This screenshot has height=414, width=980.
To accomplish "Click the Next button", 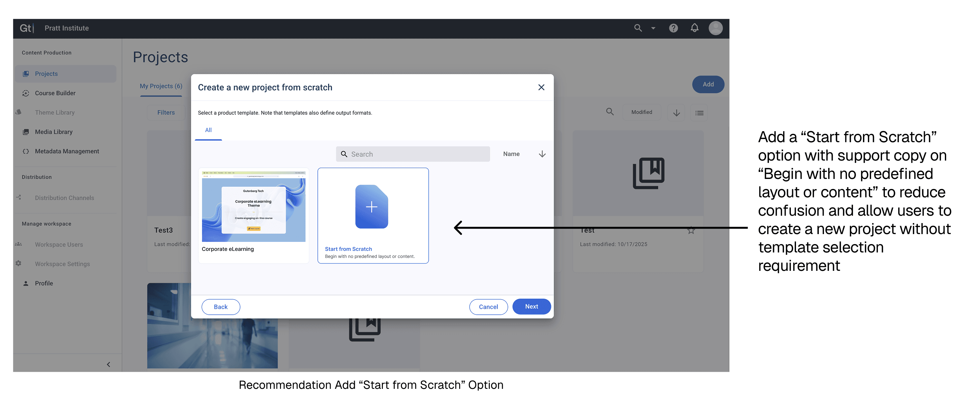I will pyautogui.click(x=531, y=307).
